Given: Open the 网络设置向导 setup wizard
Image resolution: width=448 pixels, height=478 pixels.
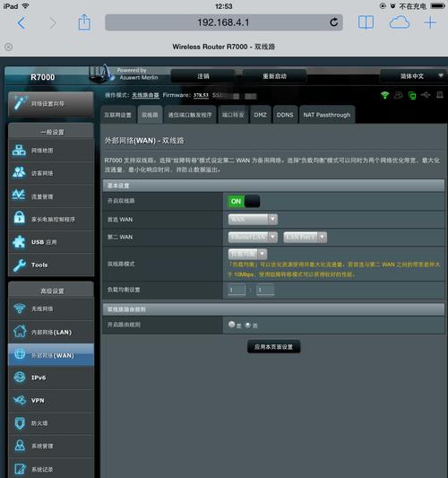Looking at the screenshot, I should click(x=51, y=104).
